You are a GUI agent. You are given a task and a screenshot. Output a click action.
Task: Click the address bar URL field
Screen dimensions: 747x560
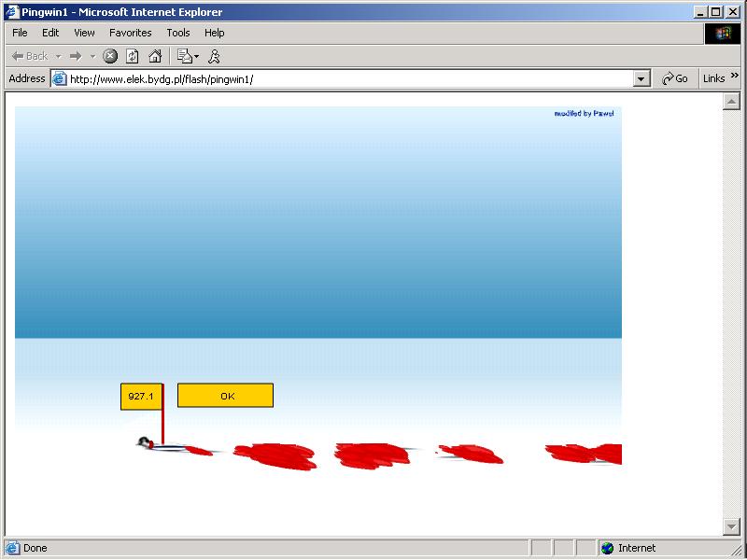coord(345,79)
